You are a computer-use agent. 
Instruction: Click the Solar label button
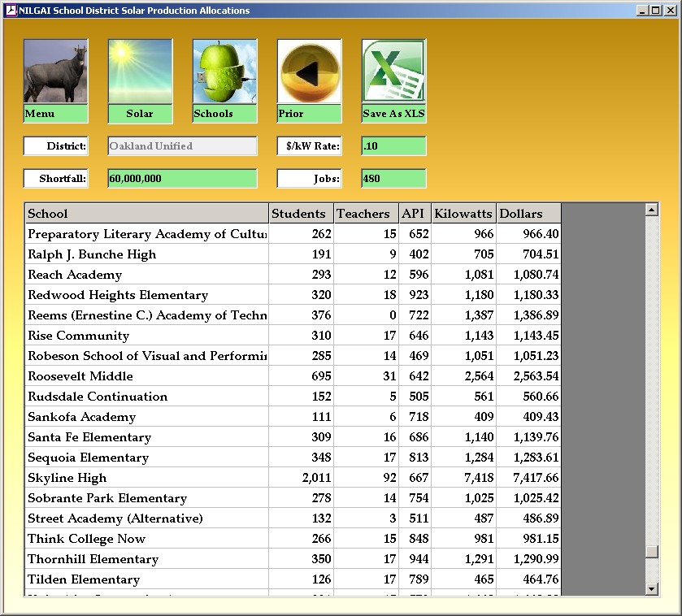pyautogui.click(x=140, y=114)
